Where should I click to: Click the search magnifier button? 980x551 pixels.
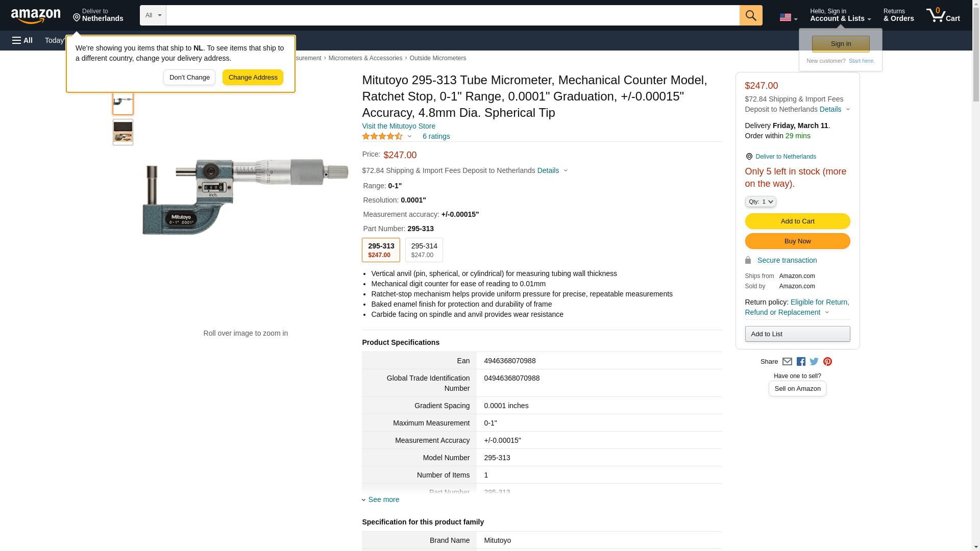click(x=750, y=15)
